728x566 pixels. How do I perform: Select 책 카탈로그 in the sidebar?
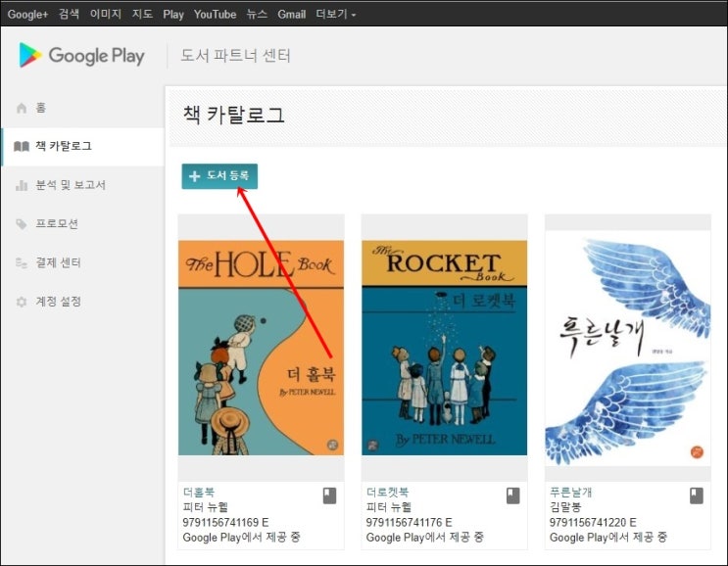(82, 147)
